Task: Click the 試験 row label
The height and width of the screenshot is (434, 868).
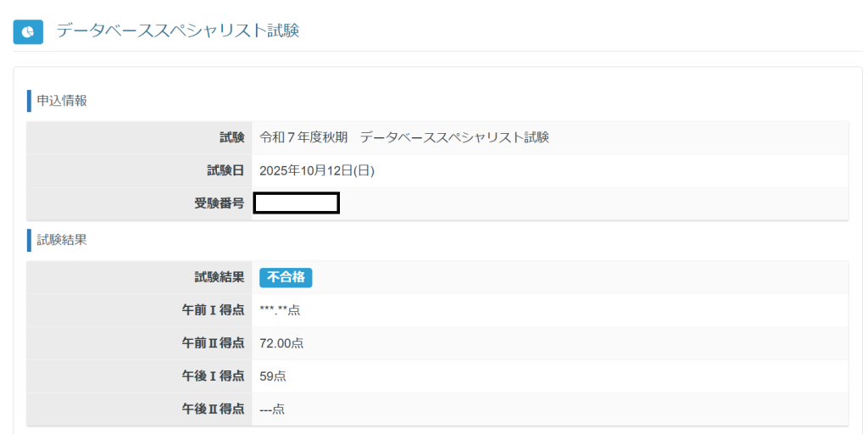Action: tap(231, 137)
